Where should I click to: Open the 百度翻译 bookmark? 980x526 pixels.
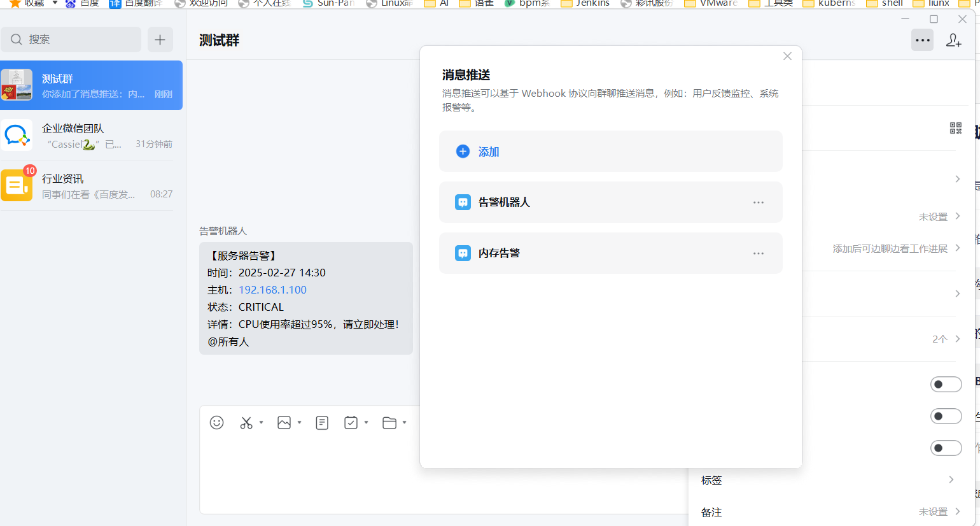(136, 3)
